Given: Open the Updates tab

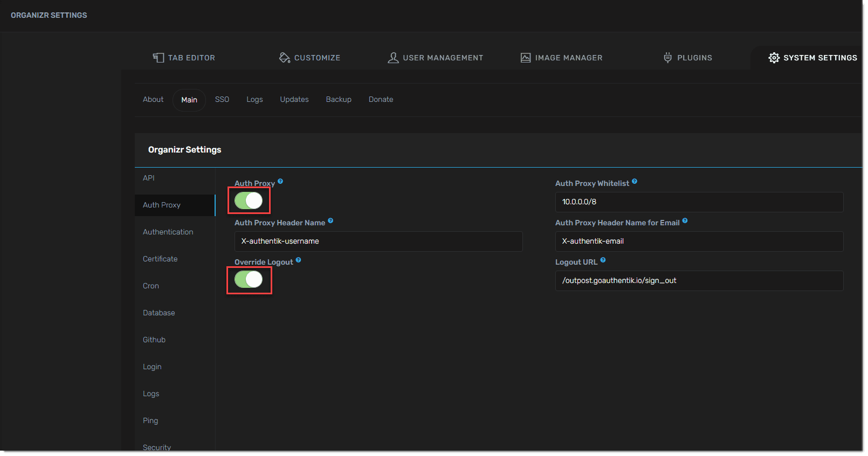Looking at the screenshot, I should (294, 100).
